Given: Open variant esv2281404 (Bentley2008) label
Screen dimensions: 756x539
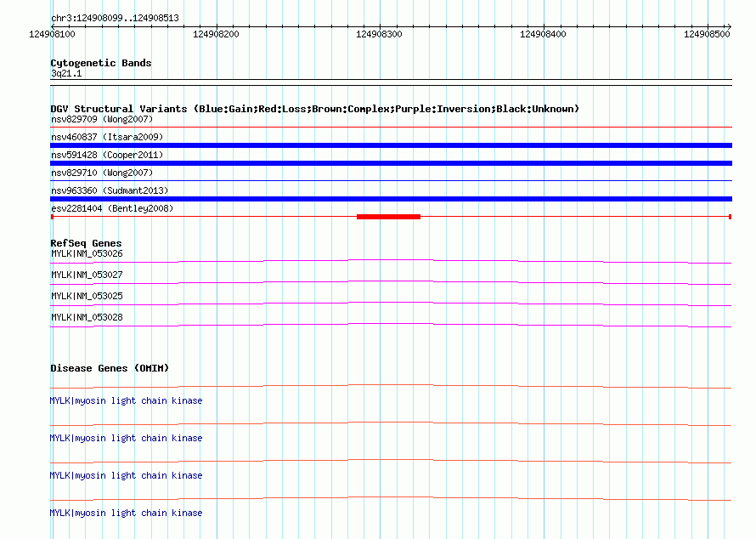Looking at the screenshot, I should [x=112, y=208].
